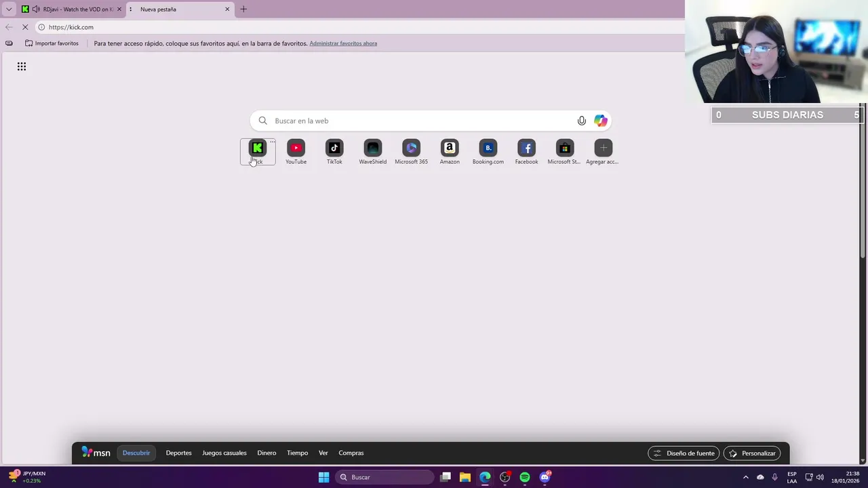
Task: Open the Juegos casuales feed tab
Action: click(224, 453)
